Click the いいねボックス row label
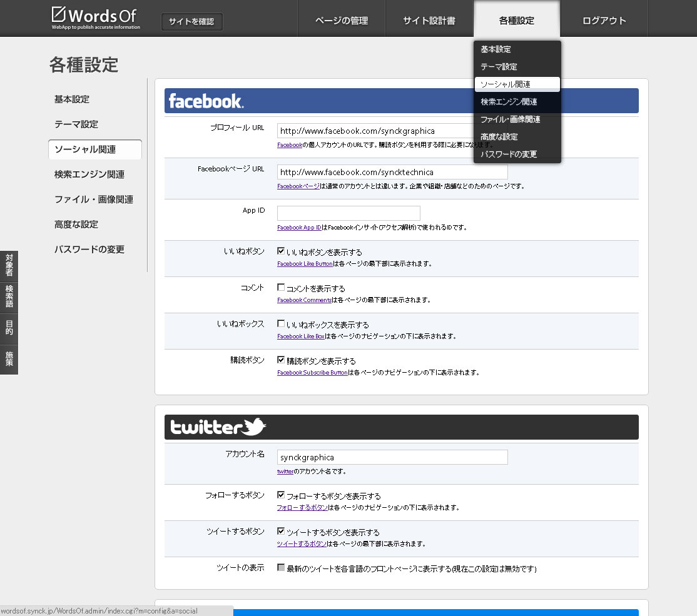697x616 pixels. click(240, 324)
